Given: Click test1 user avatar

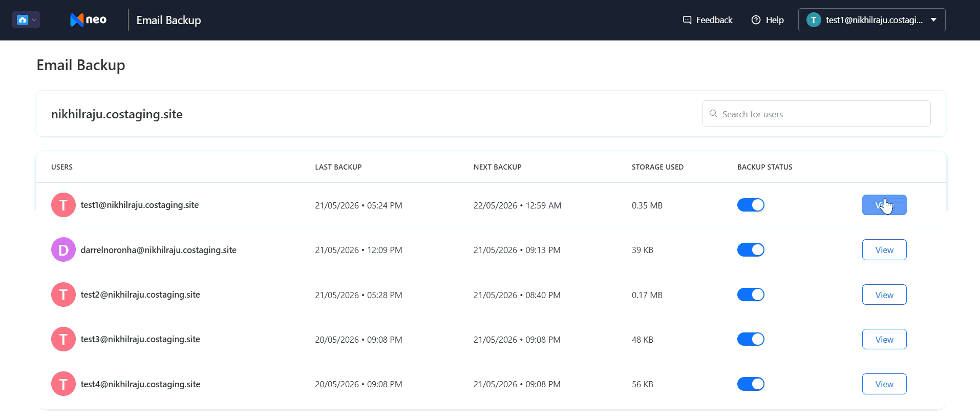Looking at the screenshot, I should (63, 205).
